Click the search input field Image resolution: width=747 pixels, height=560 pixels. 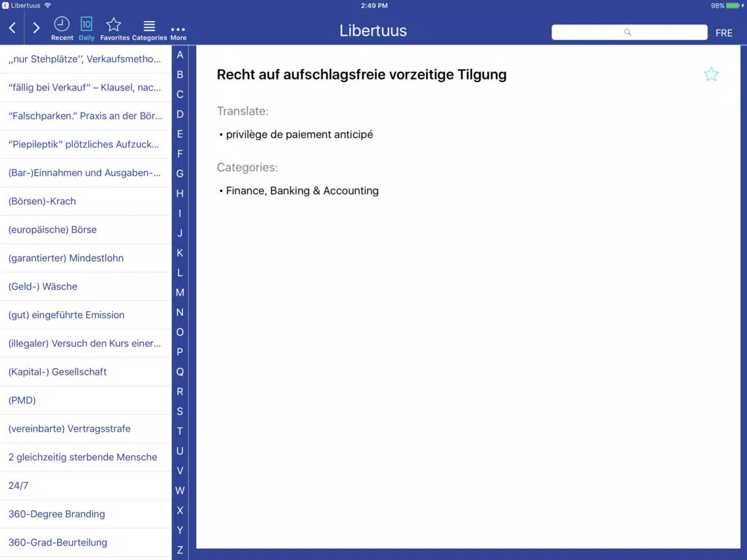tap(629, 32)
